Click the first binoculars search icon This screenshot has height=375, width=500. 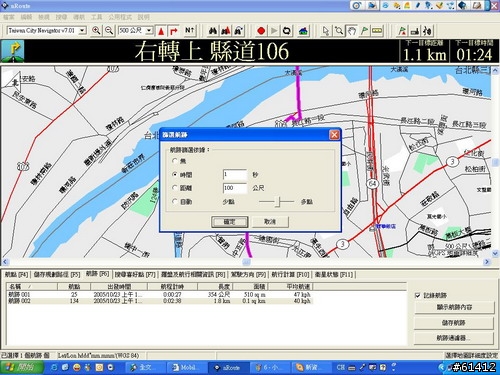click(213, 31)
